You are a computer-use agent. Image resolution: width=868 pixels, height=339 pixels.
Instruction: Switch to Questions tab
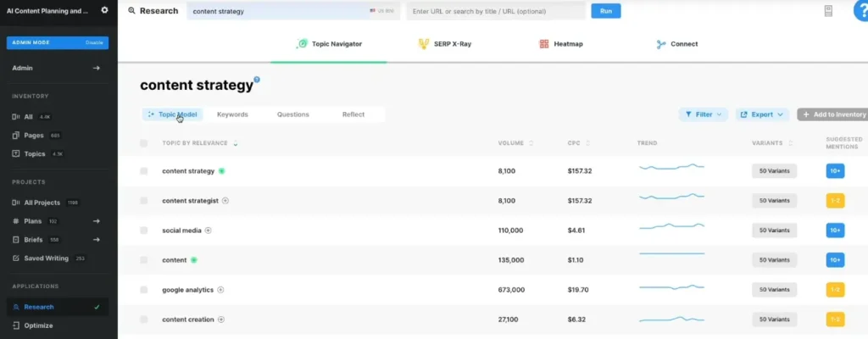coord(292,114)
